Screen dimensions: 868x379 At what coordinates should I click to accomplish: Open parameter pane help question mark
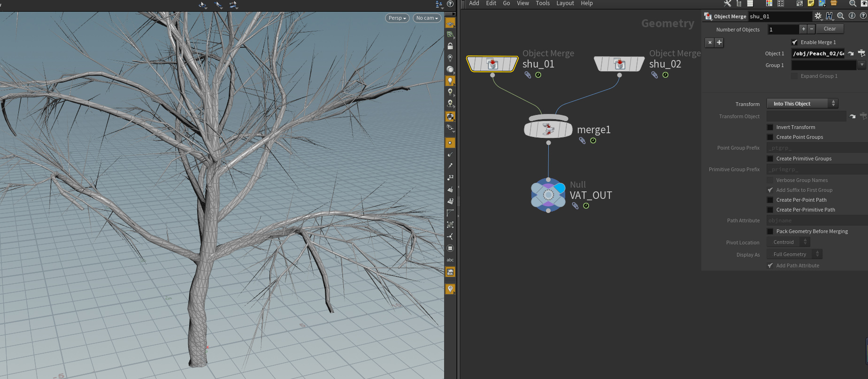(x=863, y=15)
